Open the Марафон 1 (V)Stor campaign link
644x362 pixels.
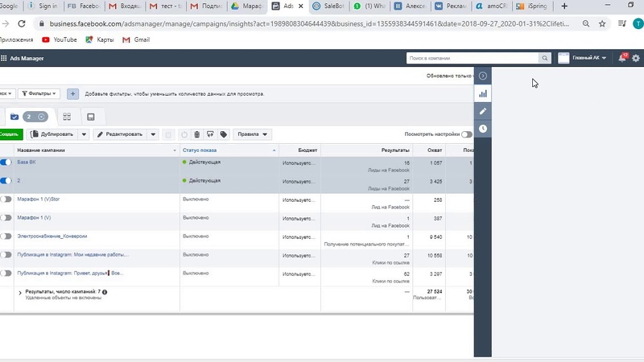38,199
